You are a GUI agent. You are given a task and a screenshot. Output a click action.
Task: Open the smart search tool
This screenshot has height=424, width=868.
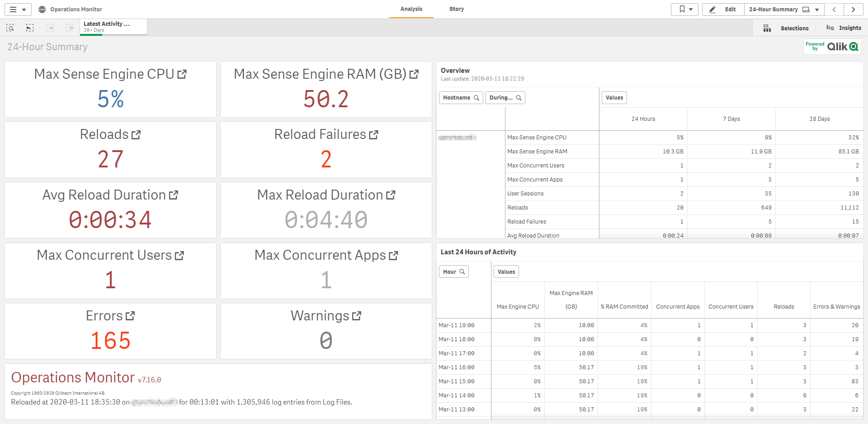10,28
